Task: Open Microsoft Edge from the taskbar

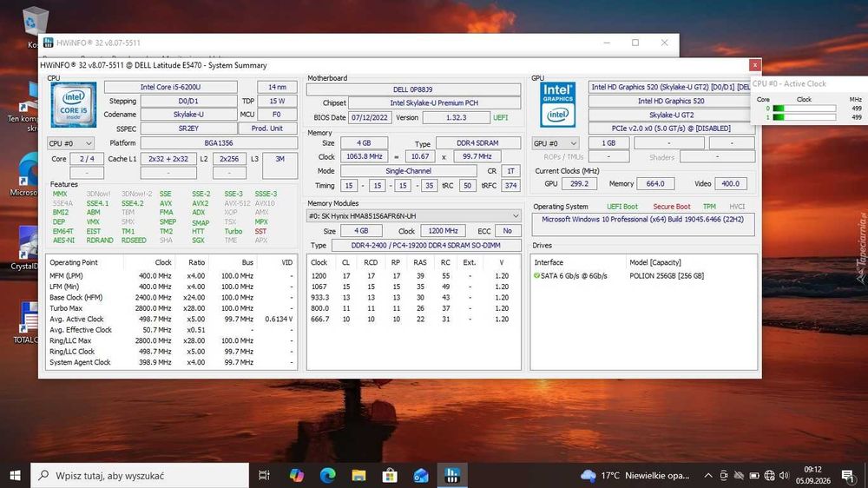Action: (x=328, y=475)
